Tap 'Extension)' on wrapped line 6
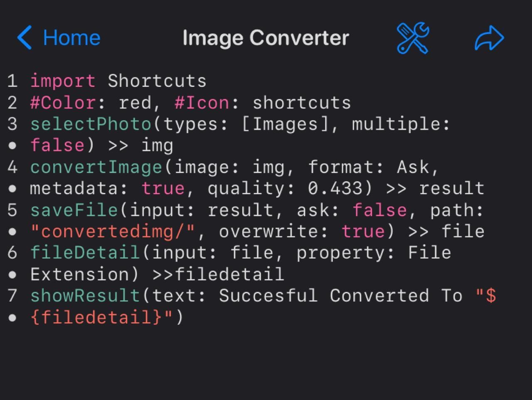 coord(85,274)
